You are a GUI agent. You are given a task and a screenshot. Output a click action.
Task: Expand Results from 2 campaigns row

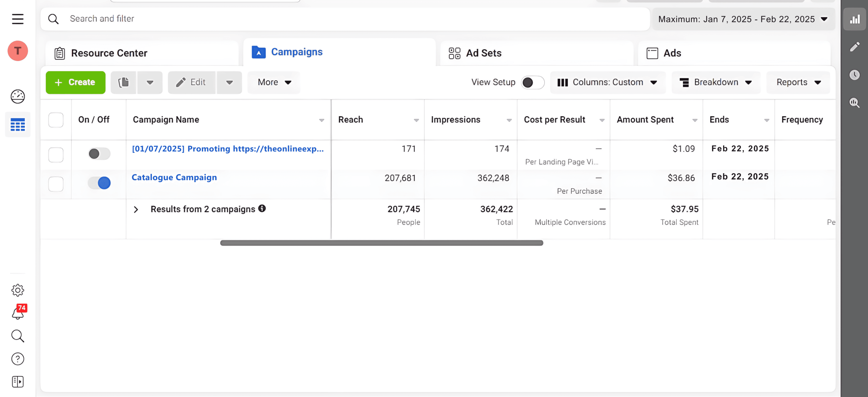(136, 210)
